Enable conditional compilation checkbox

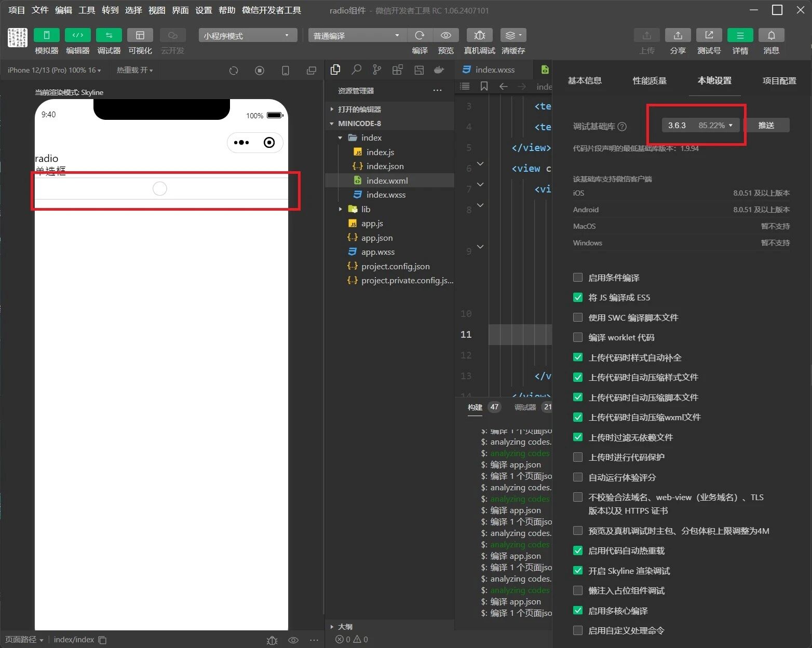577,278
